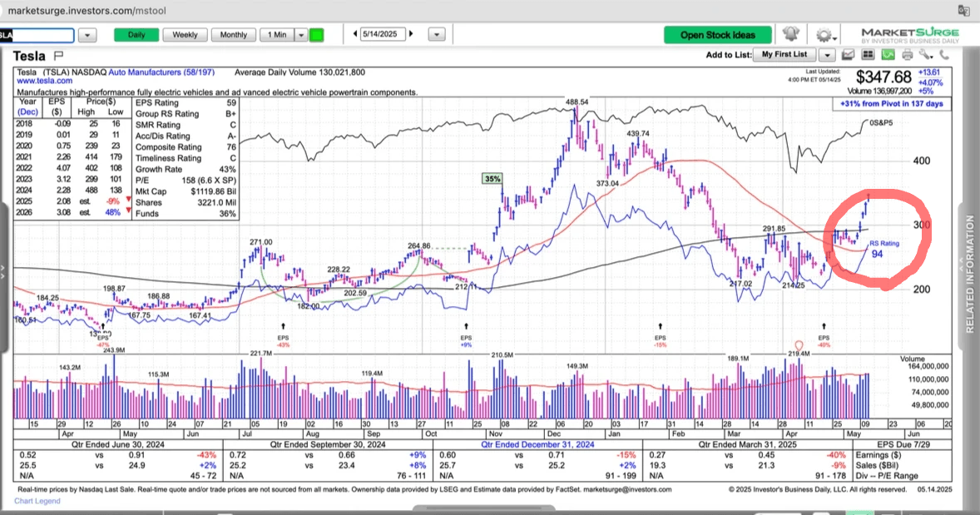This screenshot has height=515, width=980.
Task: Open the alerts bell icon
Action: [x=790, y=34]
